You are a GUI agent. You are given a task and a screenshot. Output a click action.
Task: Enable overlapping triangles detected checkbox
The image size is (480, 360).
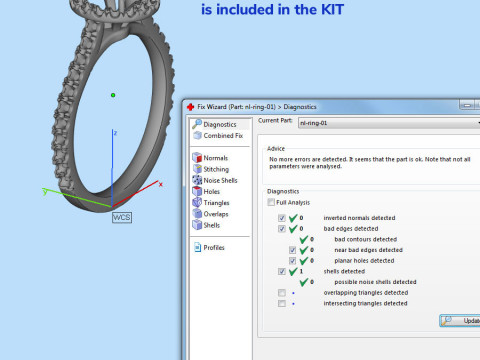pos(282,293)
